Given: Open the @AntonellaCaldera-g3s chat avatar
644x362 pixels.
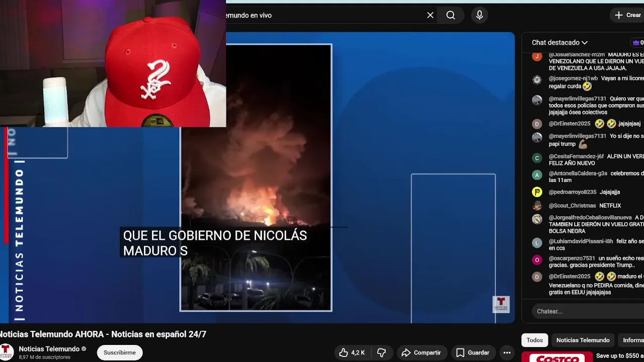Looking at the screenshot, I should (x=537, y=175).
